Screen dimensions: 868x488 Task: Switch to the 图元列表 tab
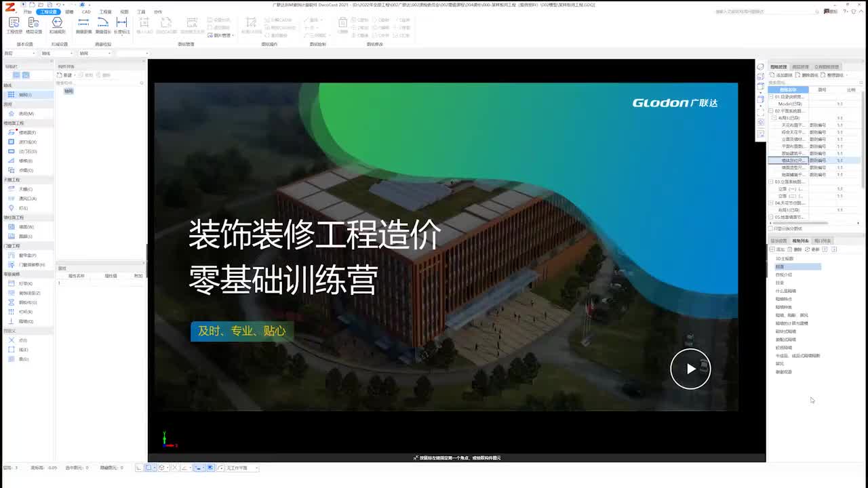(x=823, y=241)
